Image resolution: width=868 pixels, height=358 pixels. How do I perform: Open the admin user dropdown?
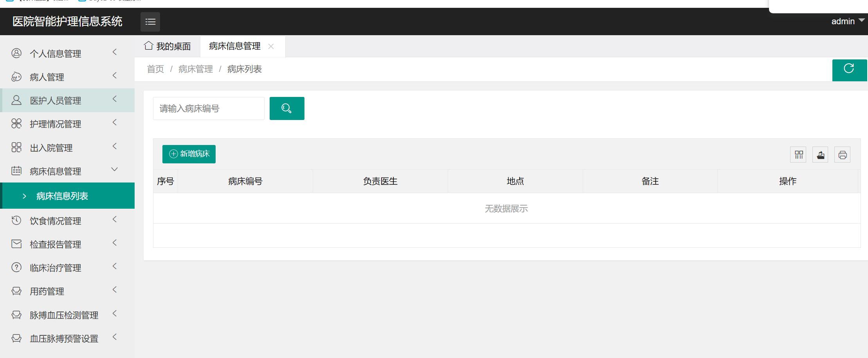click(x=848, y=21)
